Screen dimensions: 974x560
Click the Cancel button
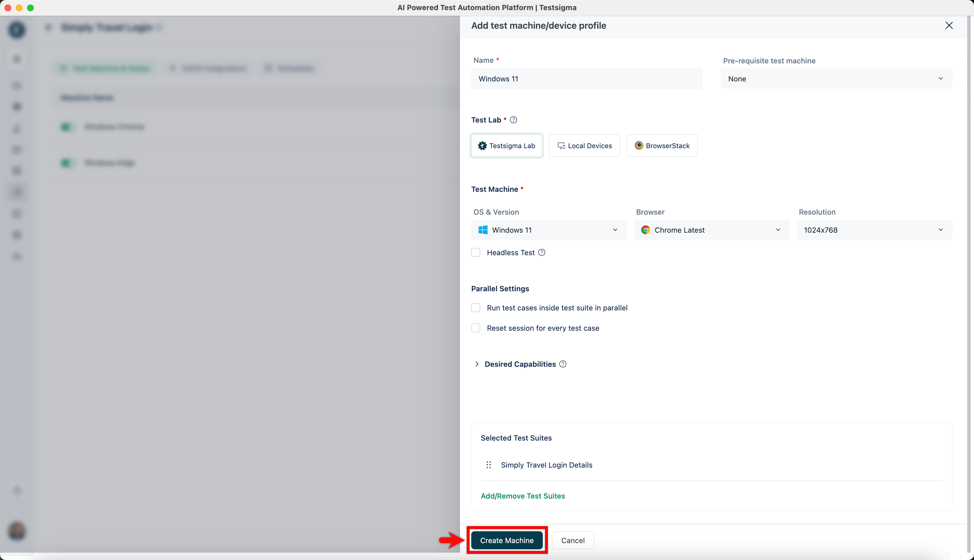click(x=573, y=540)
